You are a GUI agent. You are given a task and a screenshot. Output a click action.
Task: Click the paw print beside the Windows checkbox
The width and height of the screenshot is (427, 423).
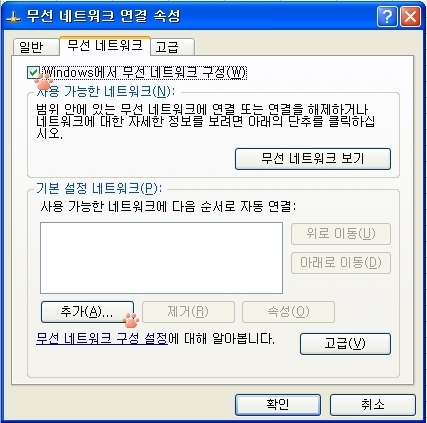tap(44, 81)
